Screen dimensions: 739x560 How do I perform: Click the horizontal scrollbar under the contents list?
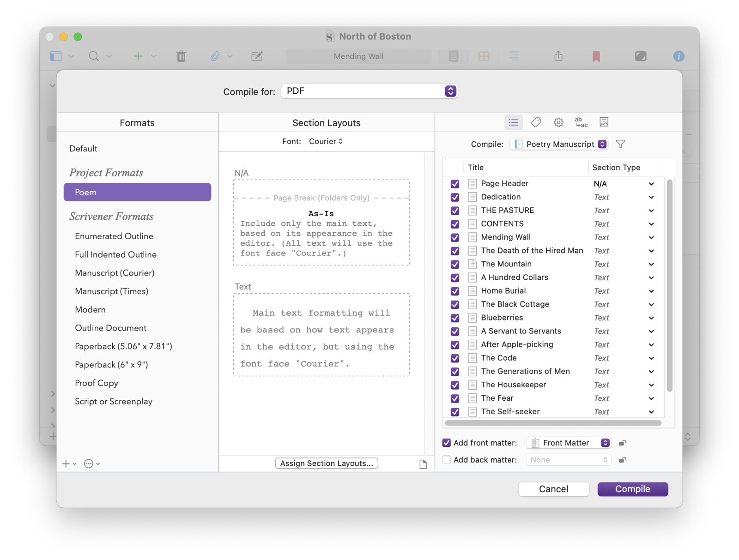(x=553, y=423)
